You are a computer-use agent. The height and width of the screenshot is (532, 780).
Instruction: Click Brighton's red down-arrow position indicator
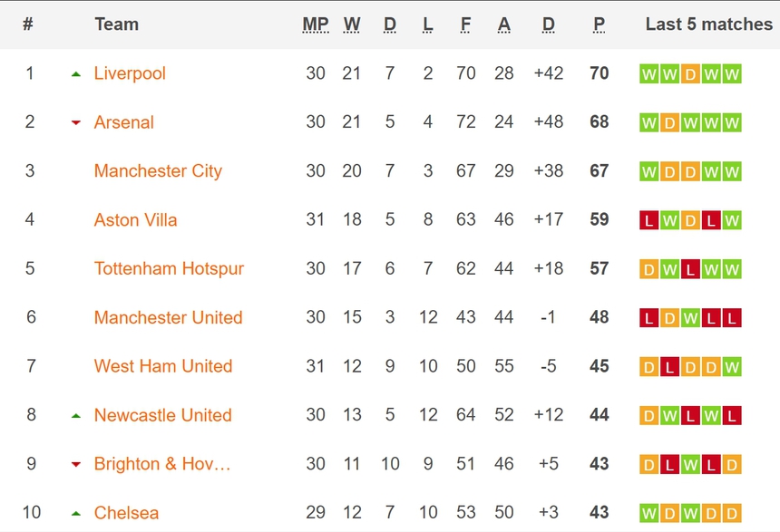(76, 465)
